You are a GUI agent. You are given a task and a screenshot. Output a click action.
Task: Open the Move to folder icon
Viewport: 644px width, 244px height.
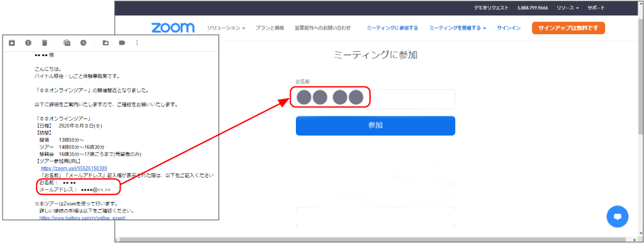pyautogui.click(x=106, y=43)
